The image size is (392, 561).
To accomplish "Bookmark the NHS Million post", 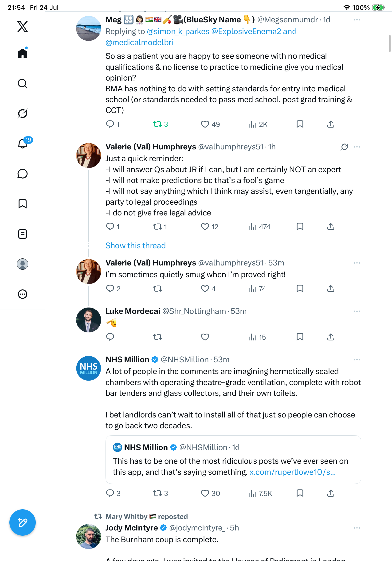I will (300, 493).
